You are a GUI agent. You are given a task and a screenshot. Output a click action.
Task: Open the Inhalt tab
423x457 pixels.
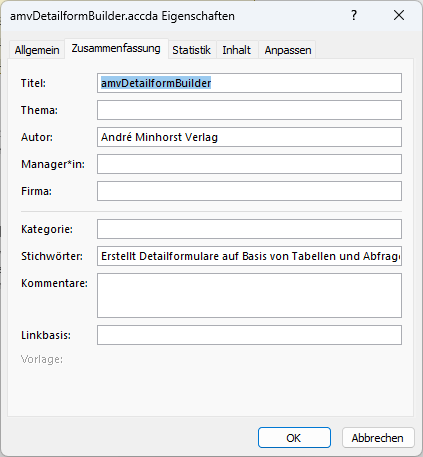237,50
